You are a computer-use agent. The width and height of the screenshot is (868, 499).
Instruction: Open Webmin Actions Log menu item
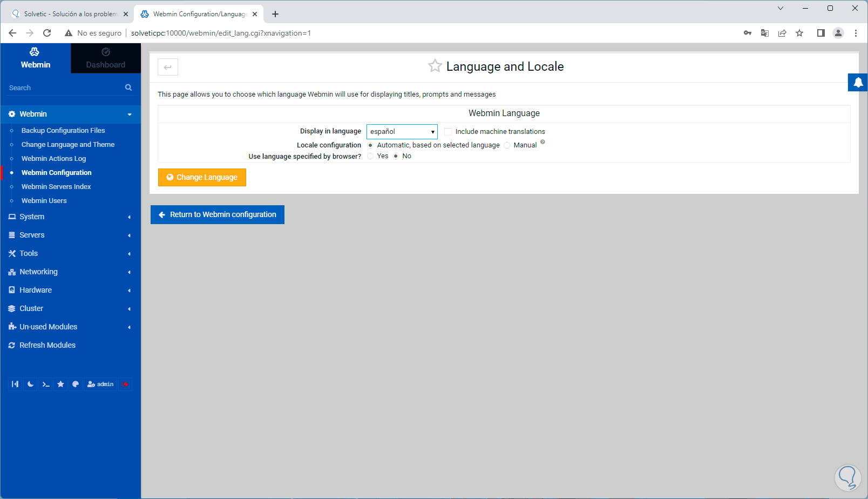point(53,159)
